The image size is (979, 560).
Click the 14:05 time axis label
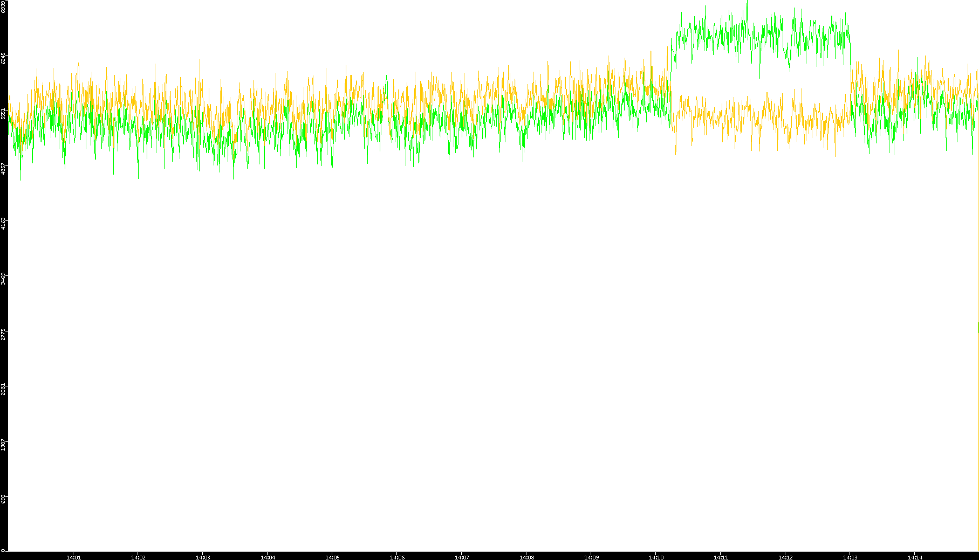pyautogui.click(x=332, y=557)
